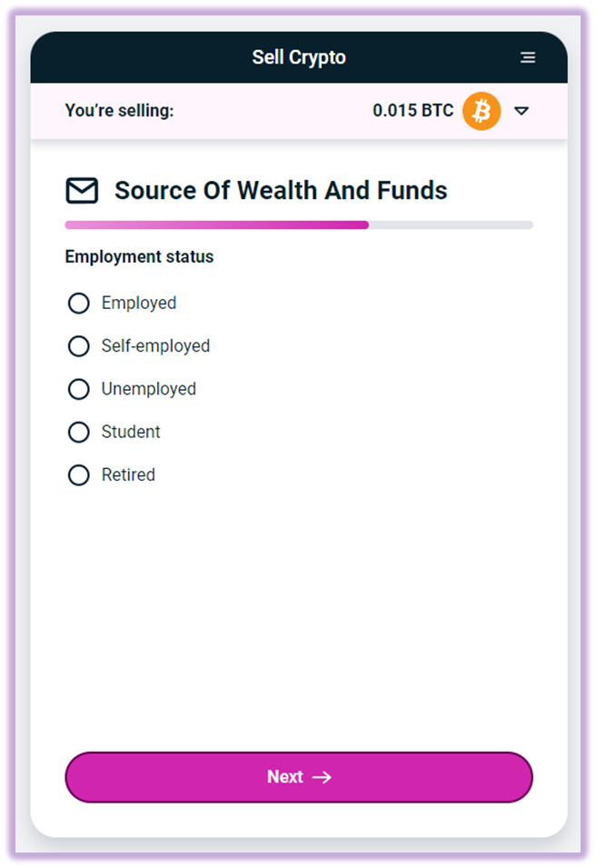Click the Employed text label
596x868 pixels.
tap(139, 303)
